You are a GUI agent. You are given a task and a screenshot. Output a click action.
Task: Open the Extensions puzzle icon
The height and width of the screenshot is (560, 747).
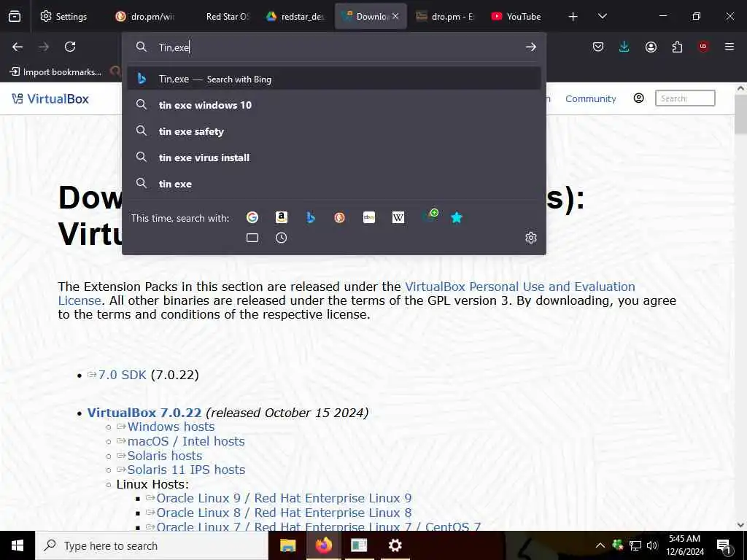[677, 47]
